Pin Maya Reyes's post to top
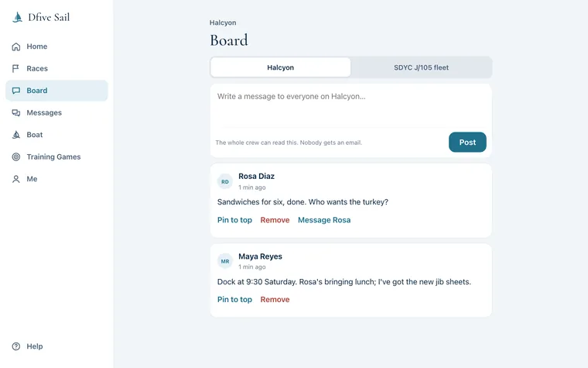Screen dimensions: 588x368 (x=234, y=300)
